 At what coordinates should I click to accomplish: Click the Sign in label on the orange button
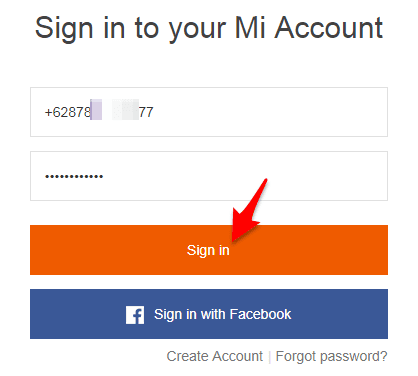(x=208, y=250)
